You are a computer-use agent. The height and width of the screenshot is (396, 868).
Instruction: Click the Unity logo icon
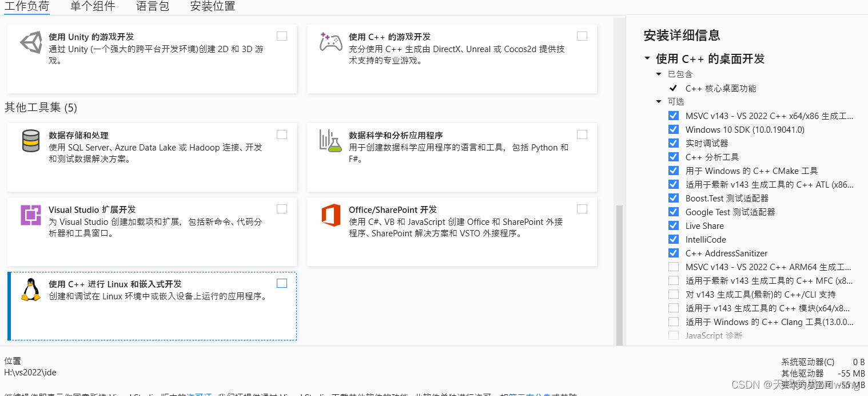(x=31, y=43)
